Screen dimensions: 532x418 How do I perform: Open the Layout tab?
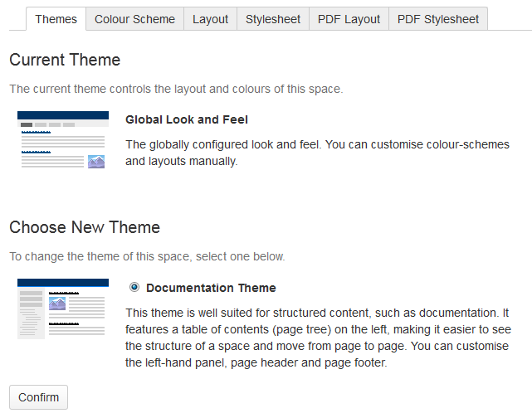click(x=210, y=19)
